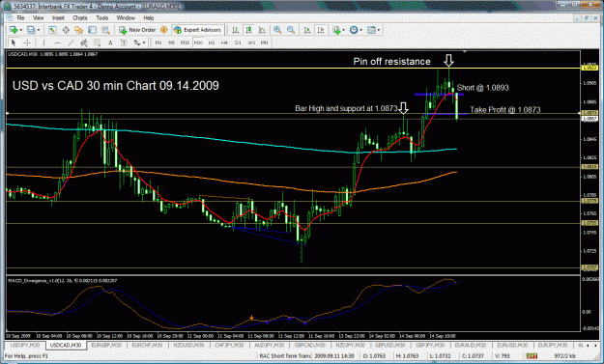This screenshot has height=364, width=604.
Task: Expand the Templates dropdown arrow
Action: pos(379,30)
